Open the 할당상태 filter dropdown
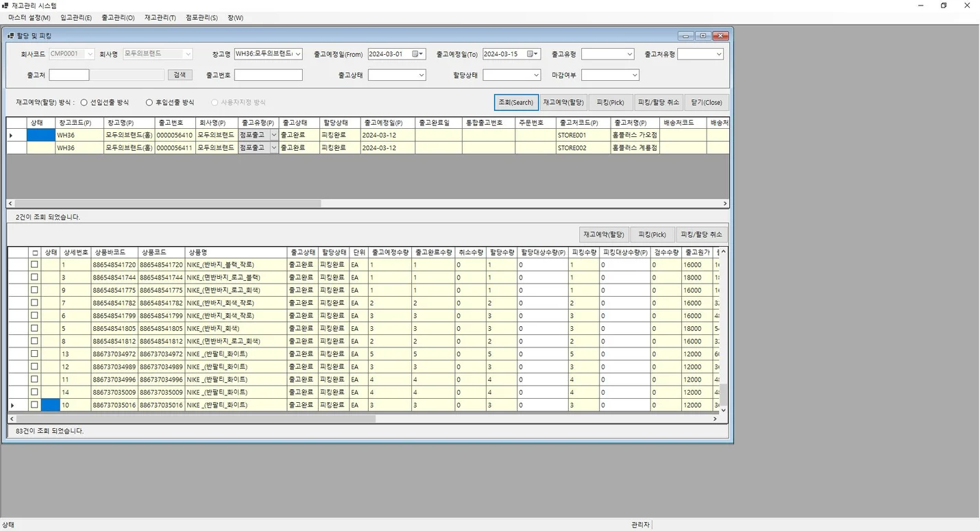The width and height of the screenshot is (980, 531). 536,75
